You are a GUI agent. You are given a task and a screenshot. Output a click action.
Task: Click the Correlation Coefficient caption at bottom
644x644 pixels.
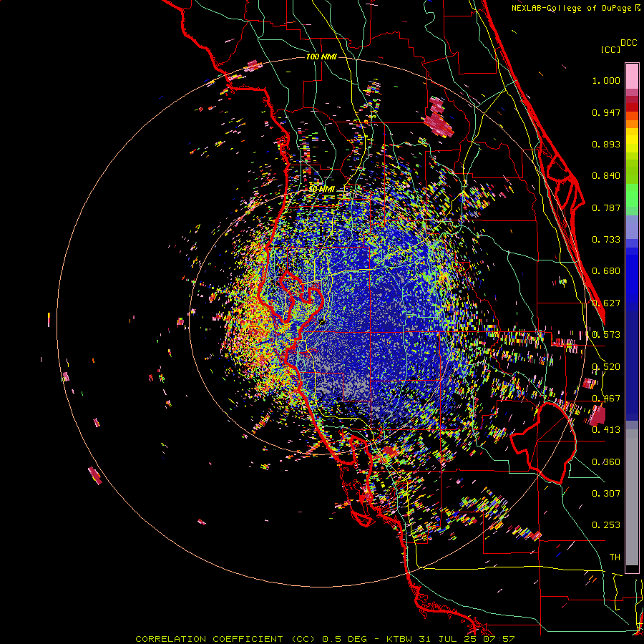click(324, 639)
